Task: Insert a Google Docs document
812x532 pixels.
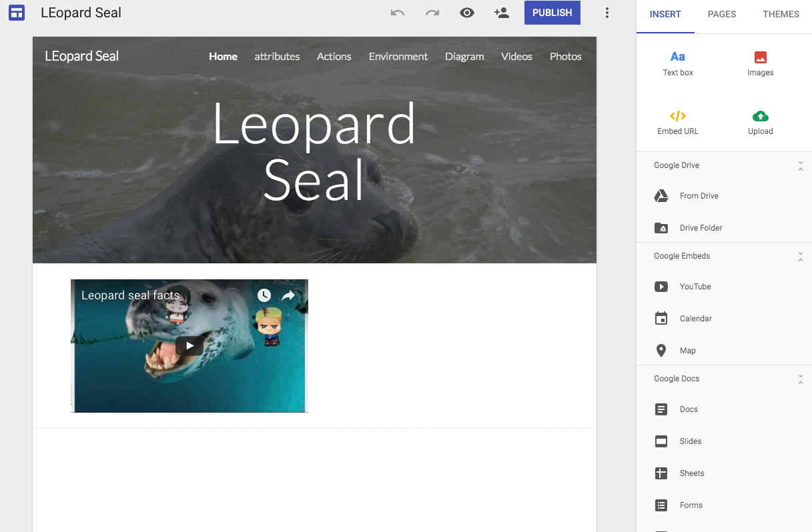Action: [724, 409]
